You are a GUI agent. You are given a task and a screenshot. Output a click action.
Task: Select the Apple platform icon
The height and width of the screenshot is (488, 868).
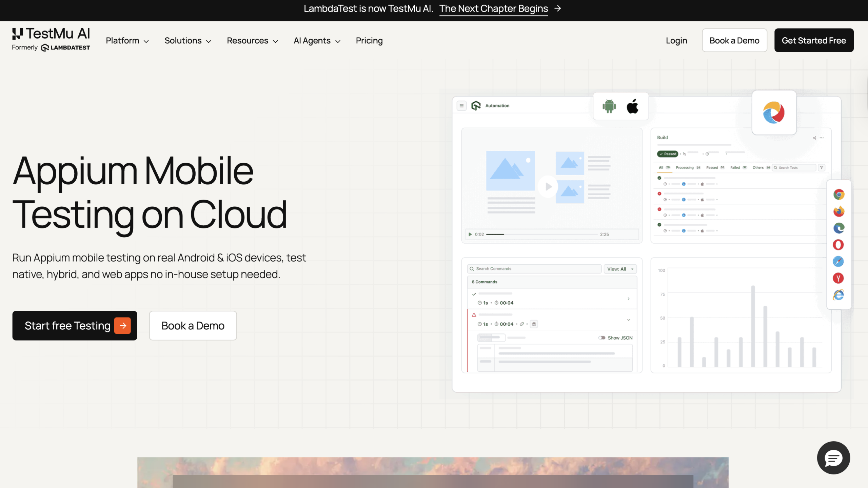[633, 106]
